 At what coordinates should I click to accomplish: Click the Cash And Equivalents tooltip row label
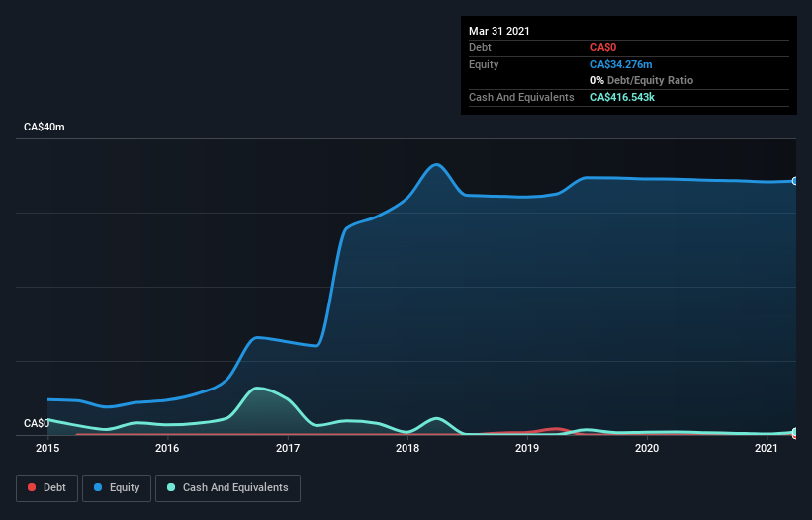tap(521, 97)
